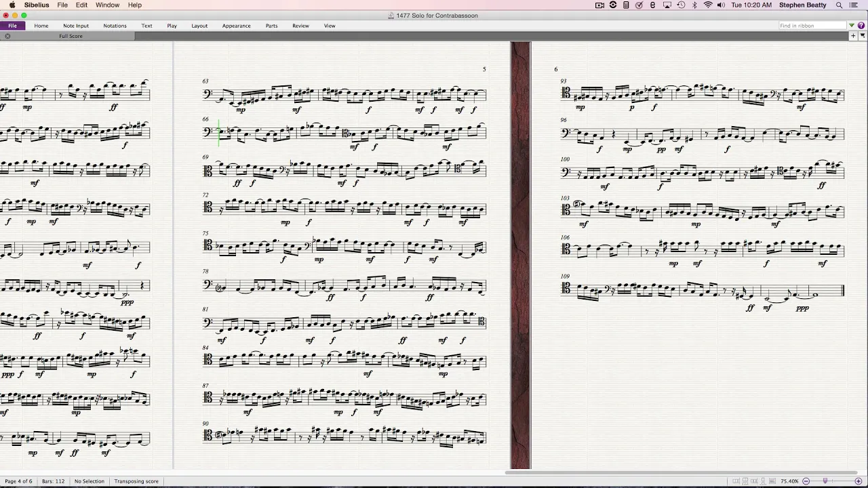Open the checkmark task menu bar icon
The height and width of the screenshot is (488, 868).
pos(639,5)
